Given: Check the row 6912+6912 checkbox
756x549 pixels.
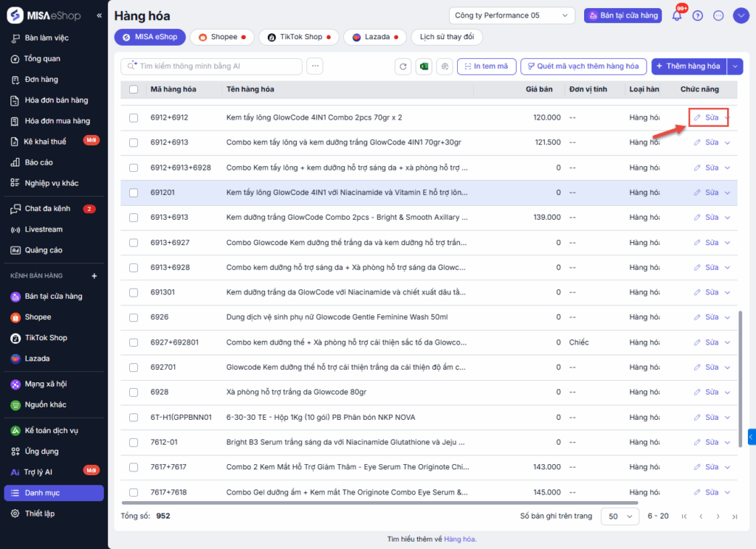Looking at the screenshot, I should tap(134, 117).
